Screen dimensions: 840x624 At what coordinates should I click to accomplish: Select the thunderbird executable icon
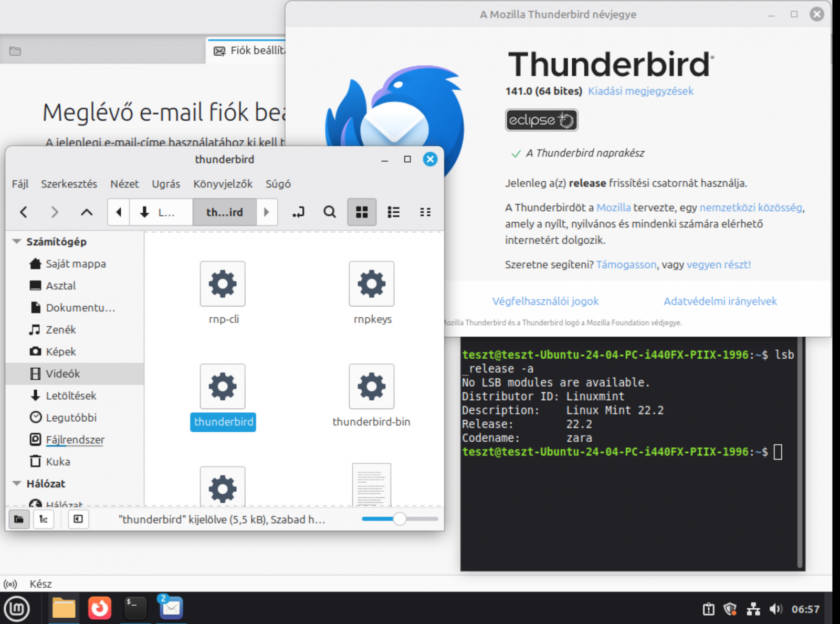[223, 387]
